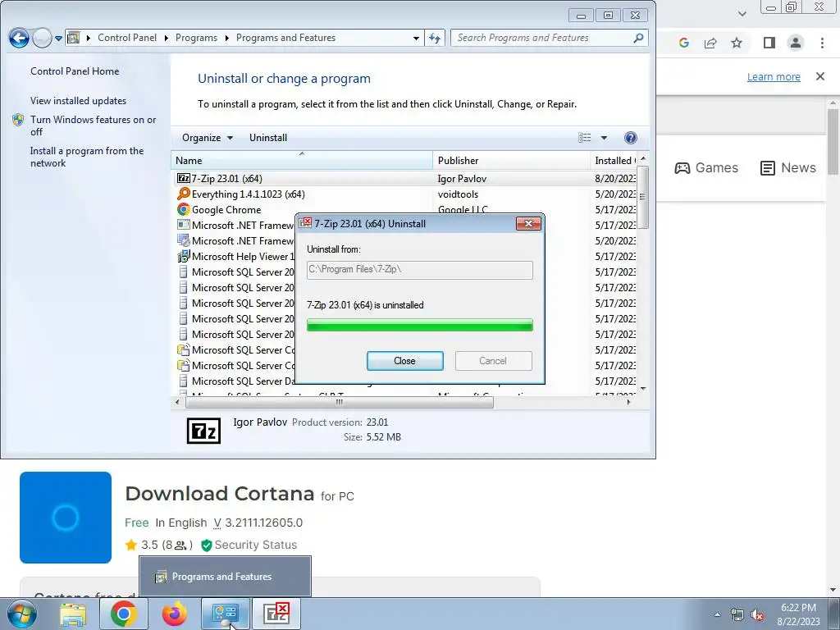Click Chrome's Google icon in toolbar

coord(683,43)
